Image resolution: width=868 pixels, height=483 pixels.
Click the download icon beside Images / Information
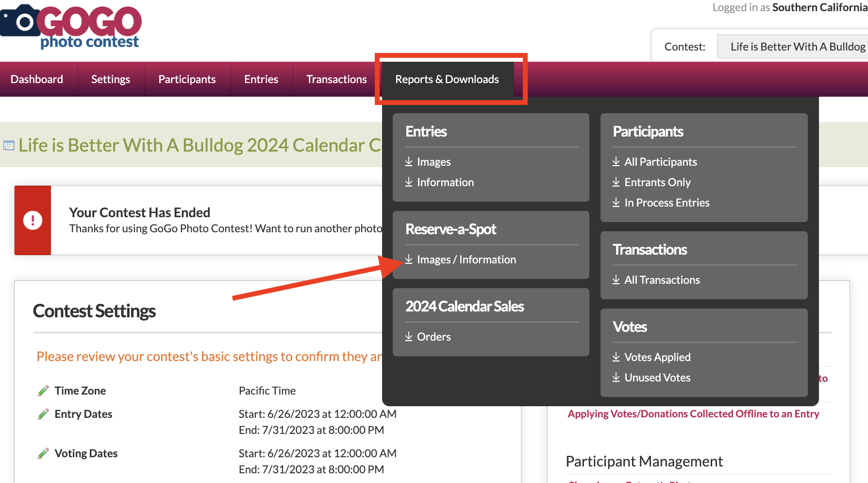(409, 259)
